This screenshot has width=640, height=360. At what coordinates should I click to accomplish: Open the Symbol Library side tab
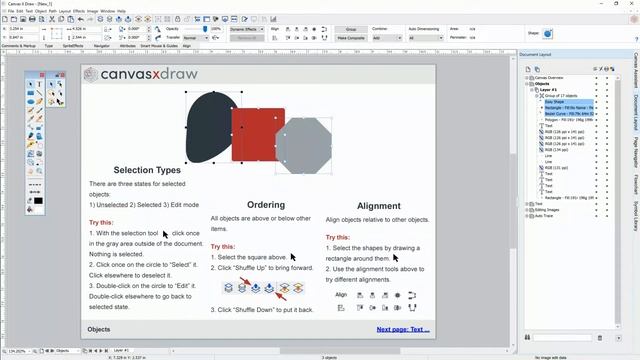click(636, 216)
